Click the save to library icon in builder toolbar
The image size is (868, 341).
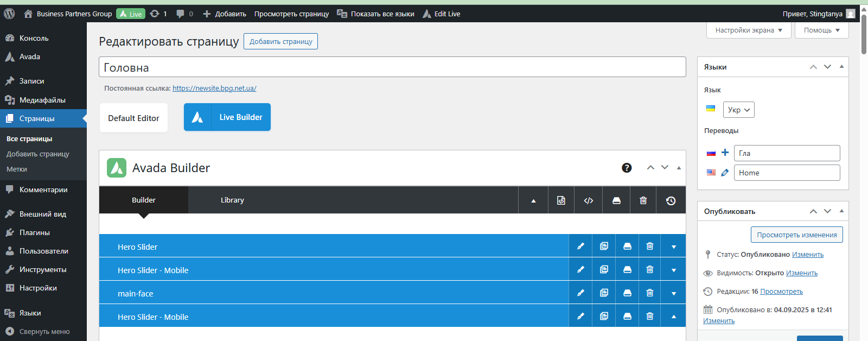pos(616,200)
